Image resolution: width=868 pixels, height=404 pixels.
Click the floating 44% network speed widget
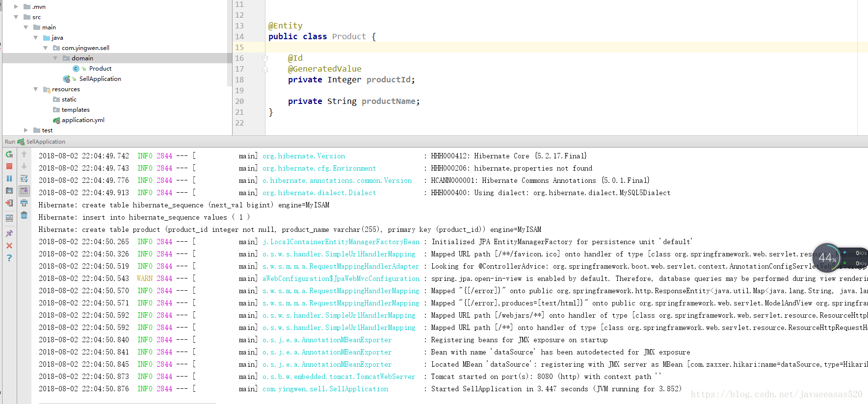pyautogui.click(x=827, y=258)
